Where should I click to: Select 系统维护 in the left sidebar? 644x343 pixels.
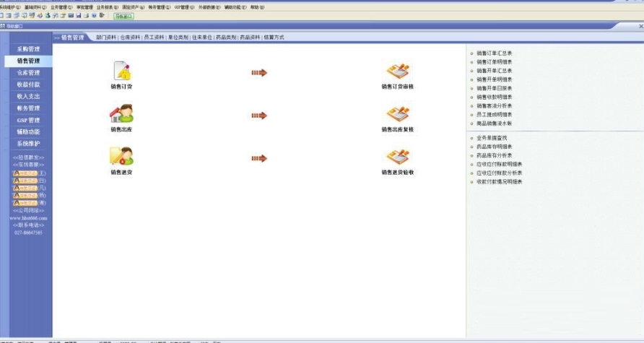click(28, 144)
